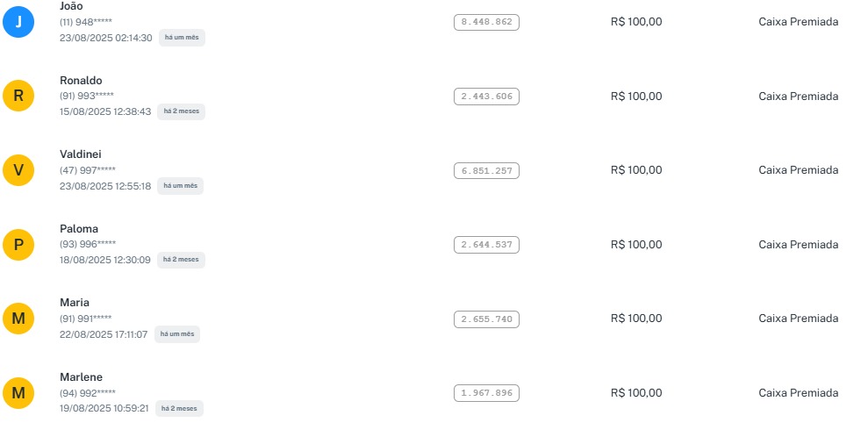Click 'há um mês' tag under João
This screenshot has width=868, height=437.
point(182,38)
